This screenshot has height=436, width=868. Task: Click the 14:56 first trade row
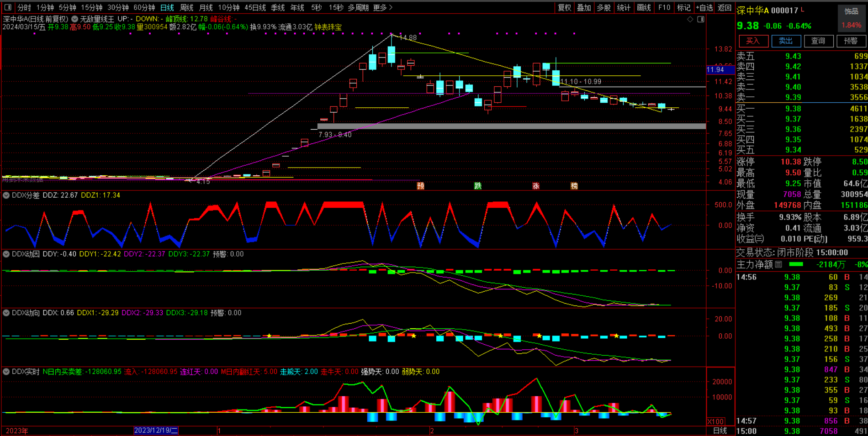click(802, 277)
